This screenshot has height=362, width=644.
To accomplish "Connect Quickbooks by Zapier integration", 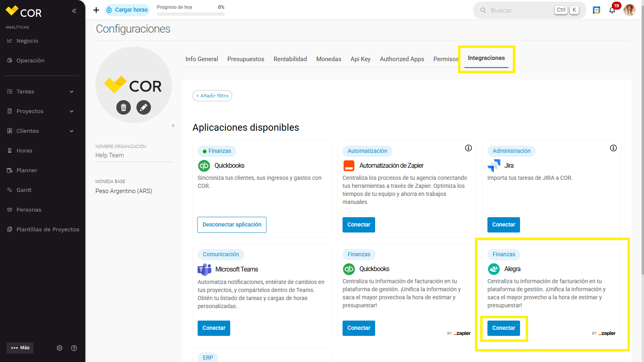I will 359,328.
